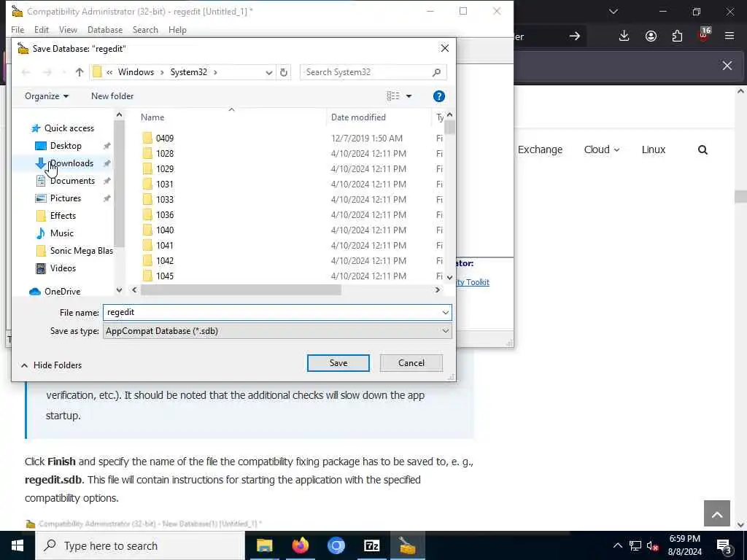This screenshot has height=560, width=747.
Task: Click the search magnifier in Search System32 box
Action: coord(436,72)
